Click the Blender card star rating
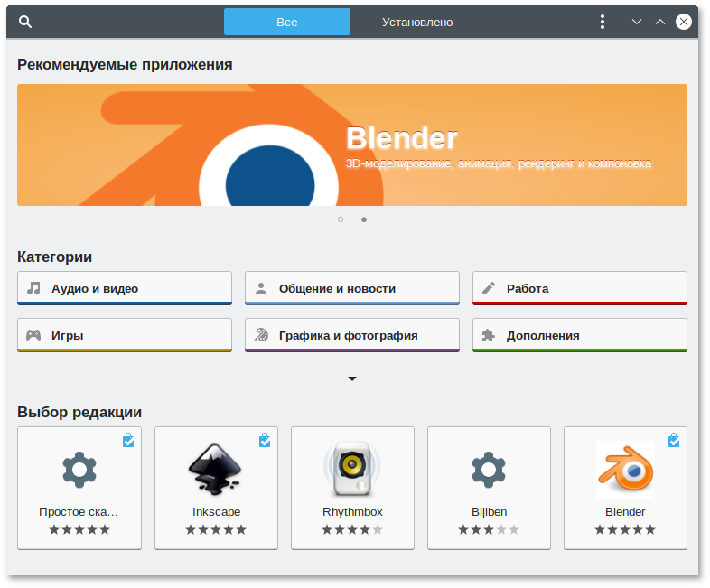This screenshot has height=588, width=710. point(625,529)
